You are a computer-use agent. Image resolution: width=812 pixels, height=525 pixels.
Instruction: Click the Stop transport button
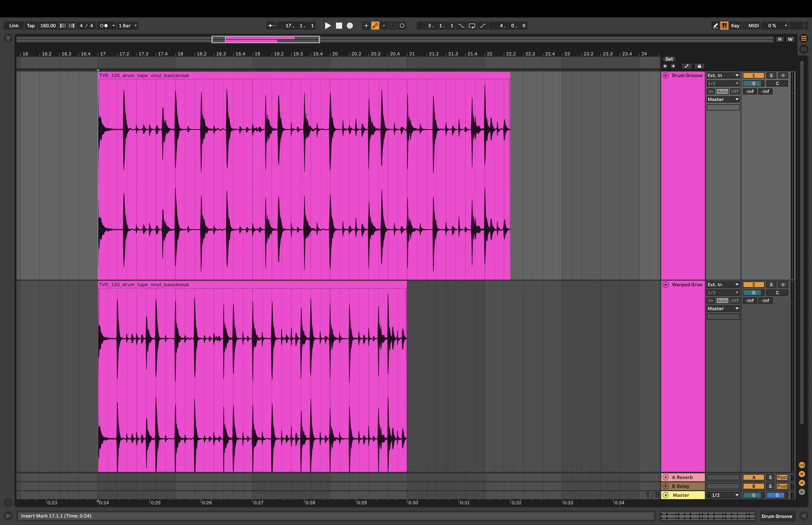[339, 26]
